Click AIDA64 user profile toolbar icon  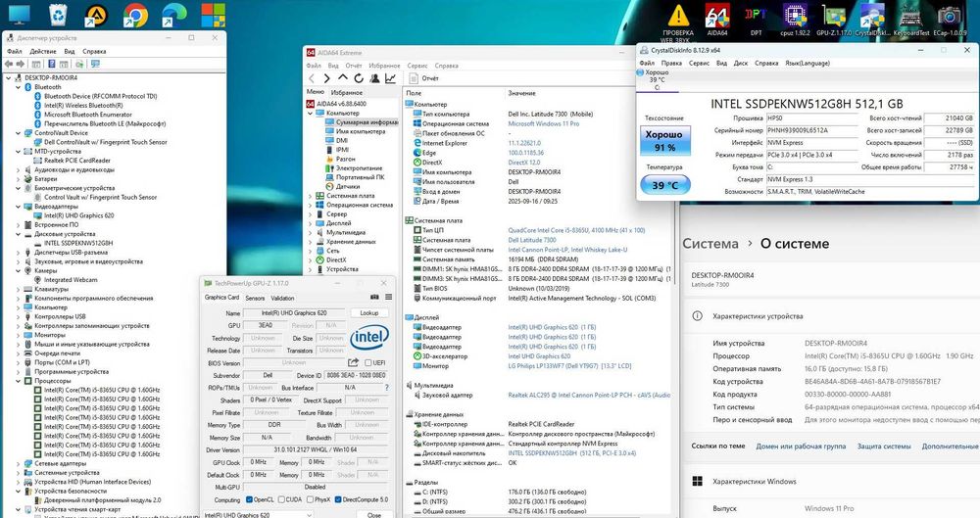tap(374, 78)
